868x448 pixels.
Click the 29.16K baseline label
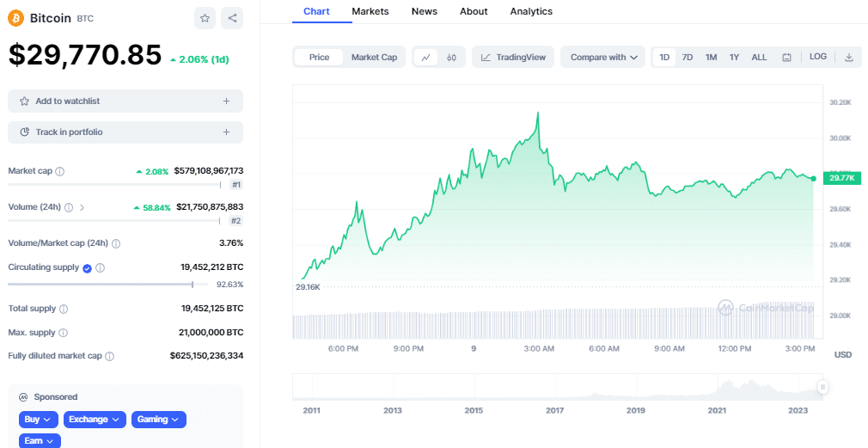click(x=308, y=287)
